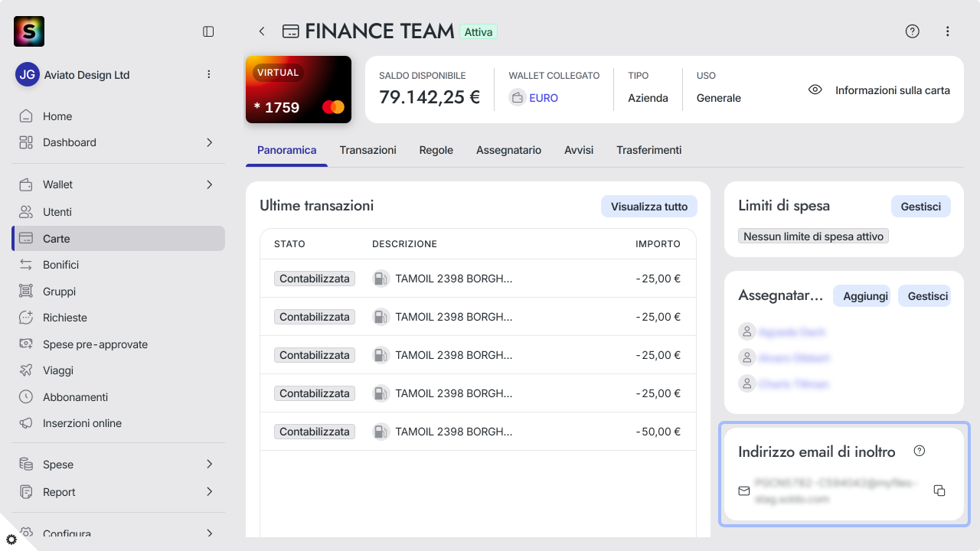
Task: Click Nessun limite di spesa attivo label
Action: (x=813, y=236)
